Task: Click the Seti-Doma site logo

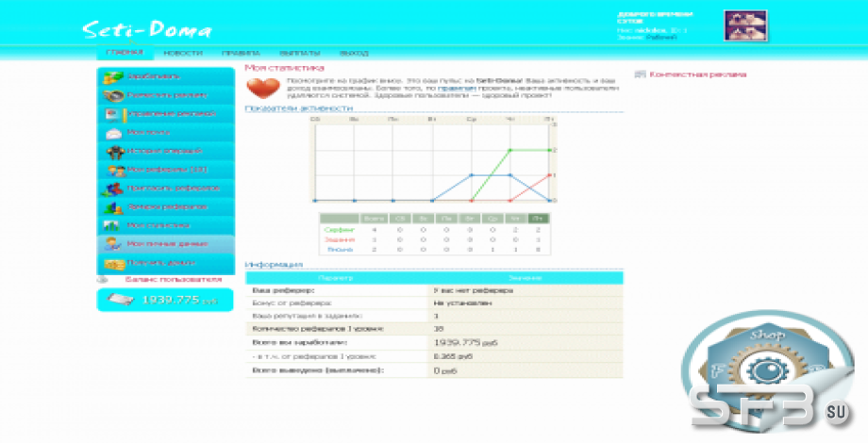Action: tap(147, 29)
